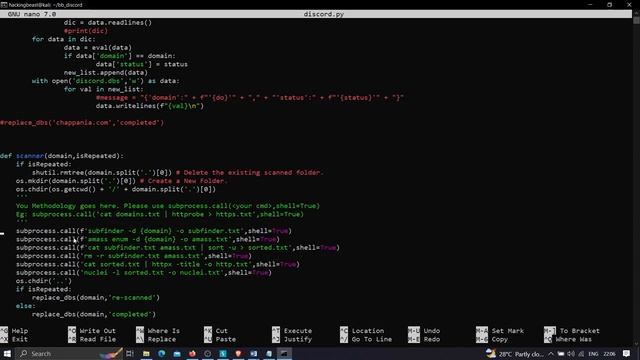Click the replace_dbs(domain,'completed') line
640x360 pixels.
click(x=94, y=314)
